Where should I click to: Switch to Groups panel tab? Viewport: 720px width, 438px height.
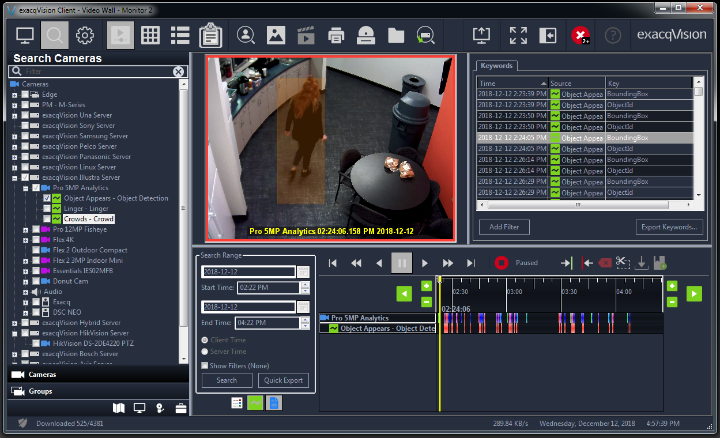98,391
